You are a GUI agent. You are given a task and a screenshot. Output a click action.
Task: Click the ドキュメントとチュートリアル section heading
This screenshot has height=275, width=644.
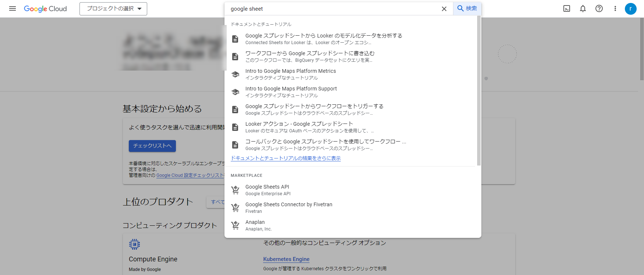coord(261,24)
